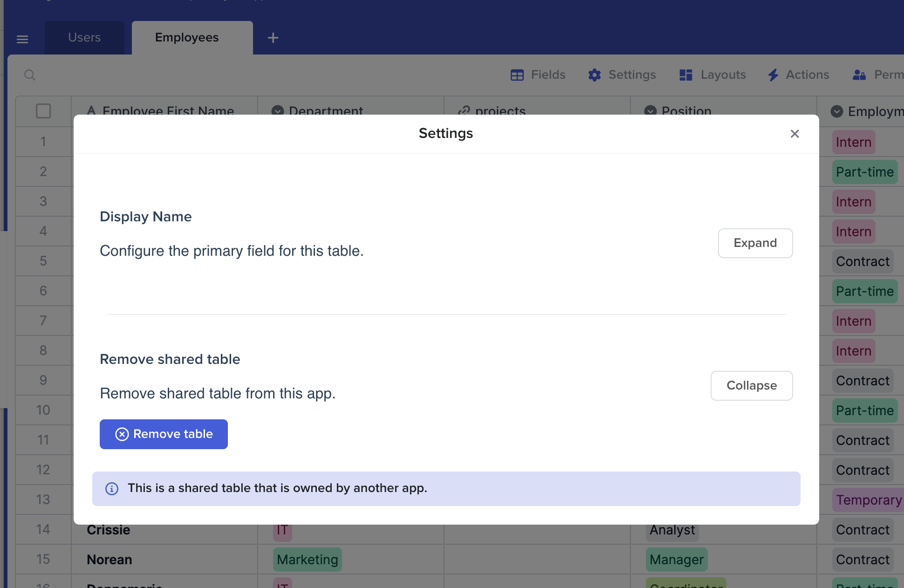Click the Part-time tag in row 2

(864, 172)
